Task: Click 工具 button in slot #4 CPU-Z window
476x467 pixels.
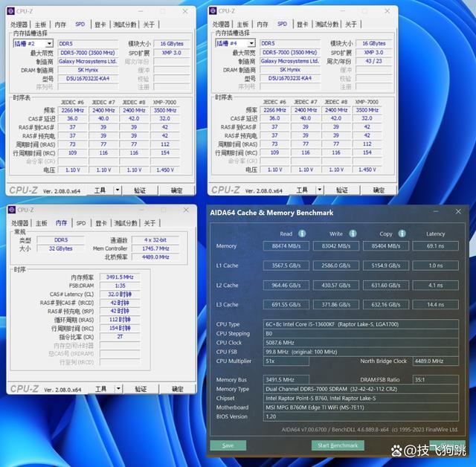Action: click(302, 190)
